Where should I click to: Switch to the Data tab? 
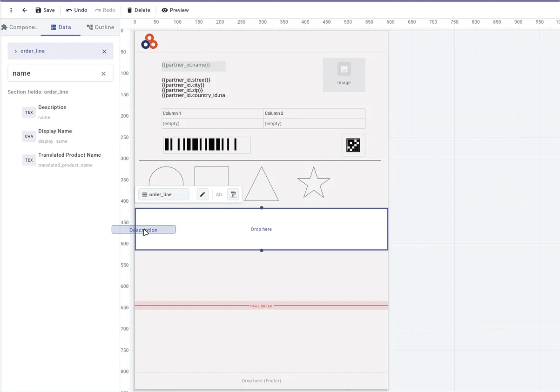click(61, 27)
